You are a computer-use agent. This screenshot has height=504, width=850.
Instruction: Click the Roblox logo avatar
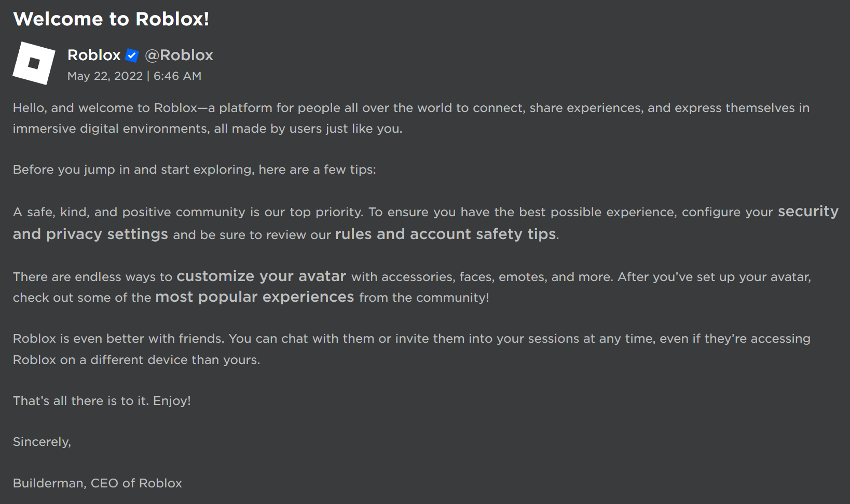pos(34,63)
